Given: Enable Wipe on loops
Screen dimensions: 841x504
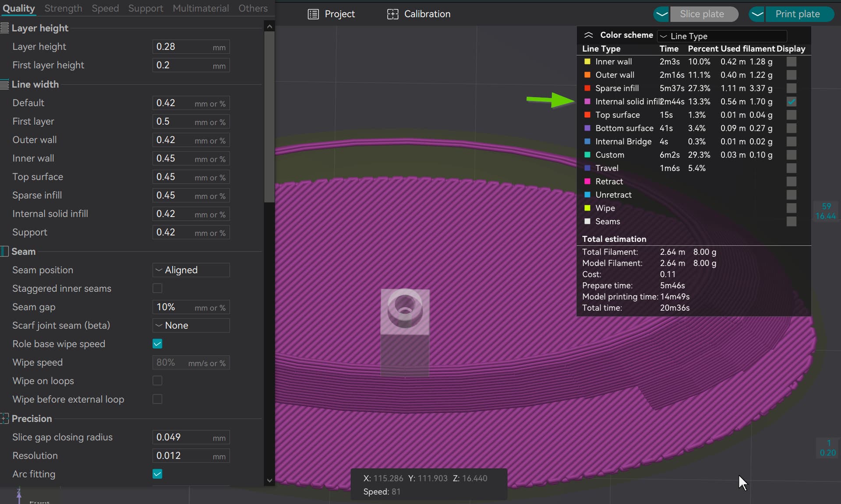Looking at the screenshot, I should pyautogui.click(x=157, y=381).
